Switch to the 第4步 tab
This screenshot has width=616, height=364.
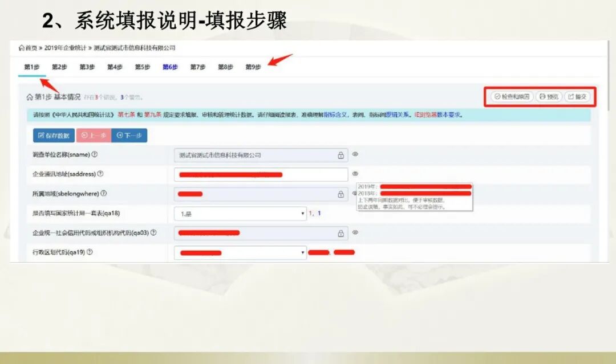[115, 67]
